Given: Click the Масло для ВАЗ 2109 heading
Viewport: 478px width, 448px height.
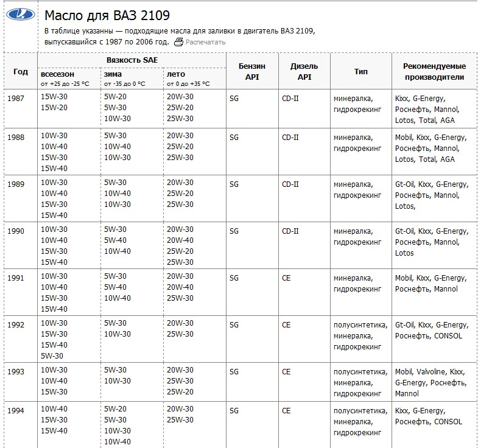Looking at the screenshot, I should point(107,15).
